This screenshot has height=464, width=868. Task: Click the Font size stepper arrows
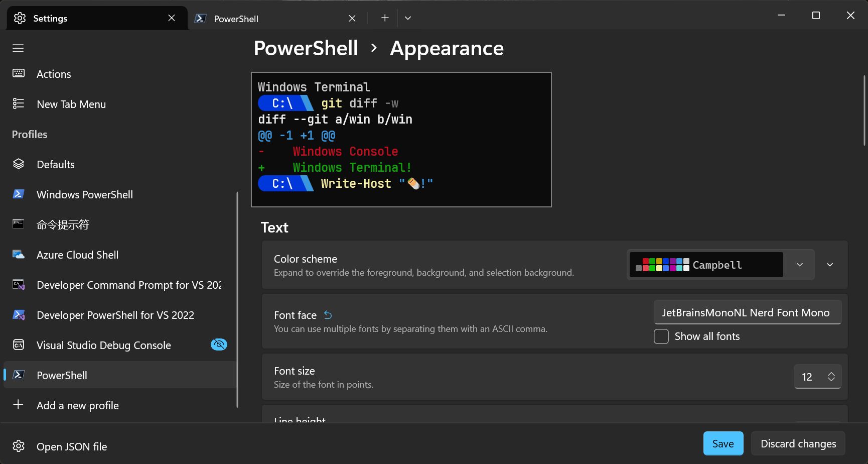coord(831,377)
